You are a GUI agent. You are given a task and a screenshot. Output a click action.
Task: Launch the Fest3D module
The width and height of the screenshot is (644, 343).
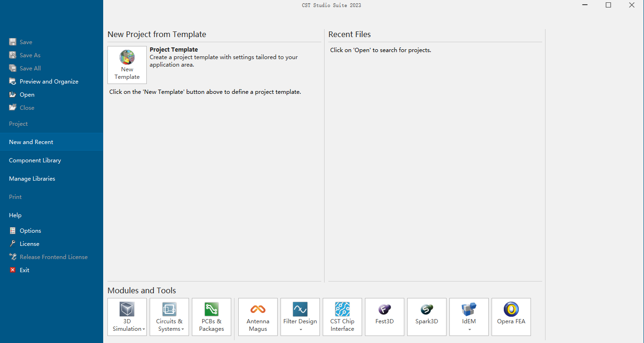coord(384,317)
